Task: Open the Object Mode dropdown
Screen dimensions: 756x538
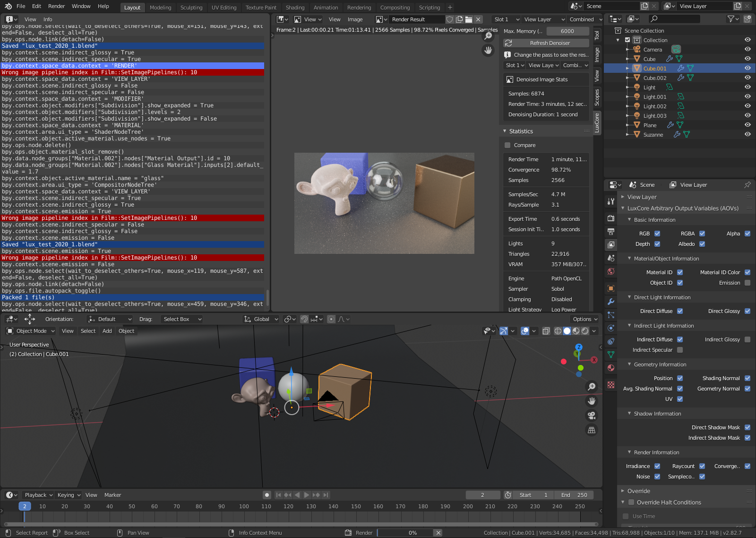Action: [x=31, y=331]
